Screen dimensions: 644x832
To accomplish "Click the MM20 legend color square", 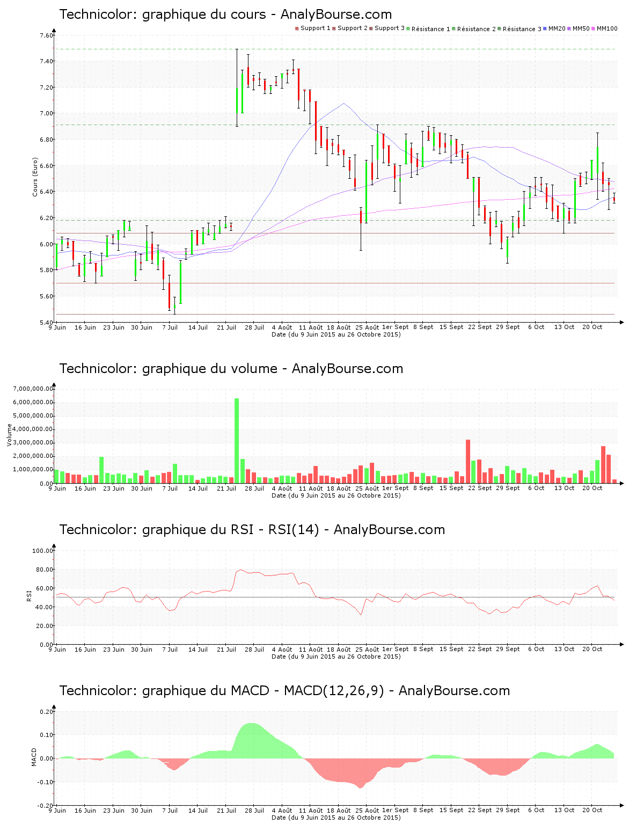I will 545,28.
